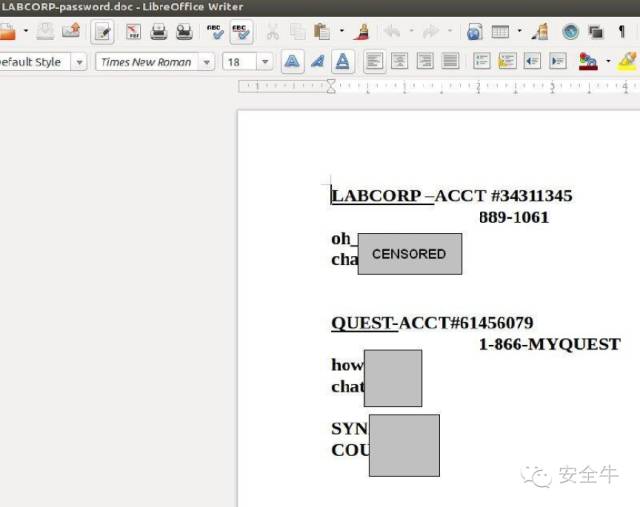
Task: Click the Paste clipboard icon
Action: tap(322, 31)
